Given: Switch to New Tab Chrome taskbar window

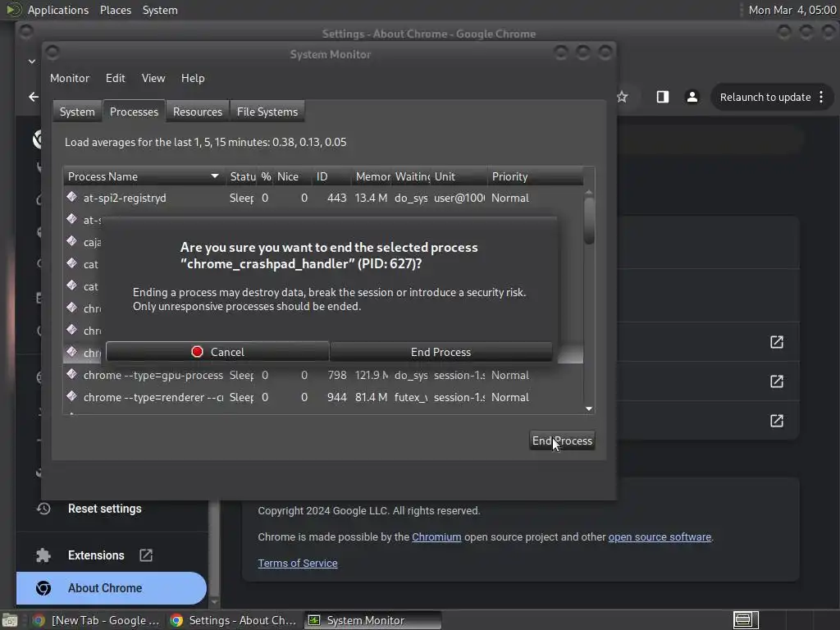Looking at the screenshot, I should 97,620.
